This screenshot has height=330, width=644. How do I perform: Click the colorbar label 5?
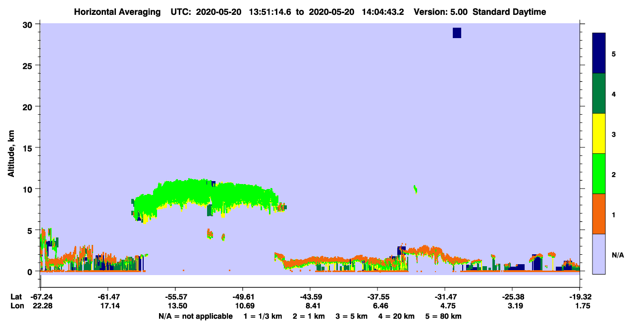click(614, 53)
